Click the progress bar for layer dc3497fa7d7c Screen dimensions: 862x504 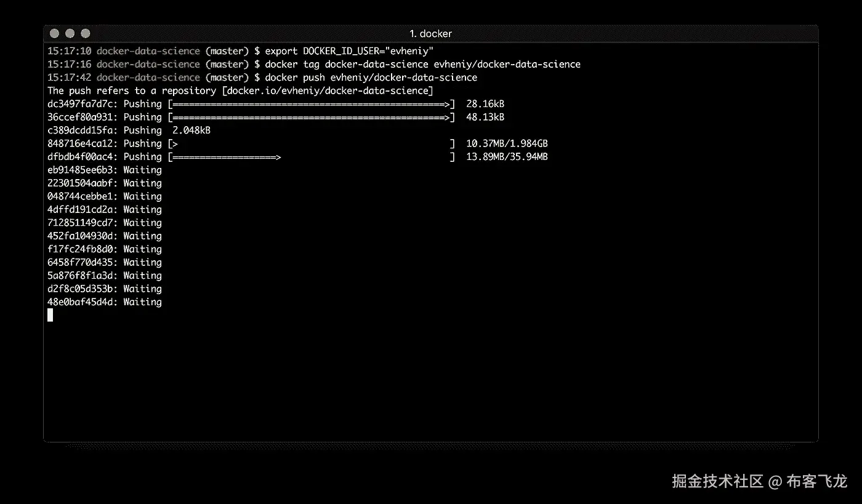tap(312, 104)
